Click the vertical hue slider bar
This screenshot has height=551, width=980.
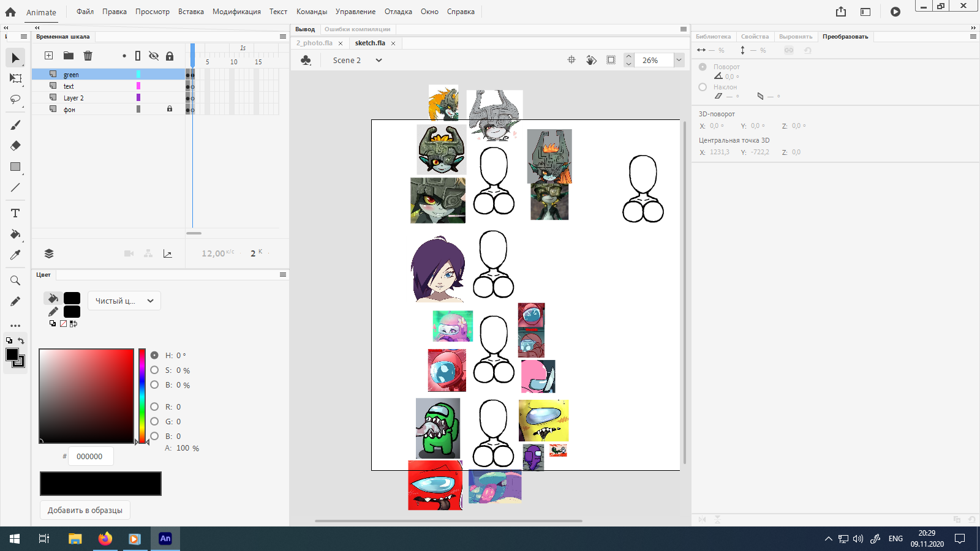142,396
